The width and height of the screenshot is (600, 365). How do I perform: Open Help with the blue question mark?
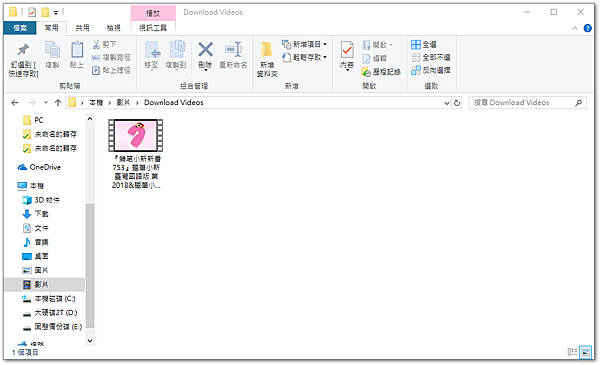pos(587,28)
